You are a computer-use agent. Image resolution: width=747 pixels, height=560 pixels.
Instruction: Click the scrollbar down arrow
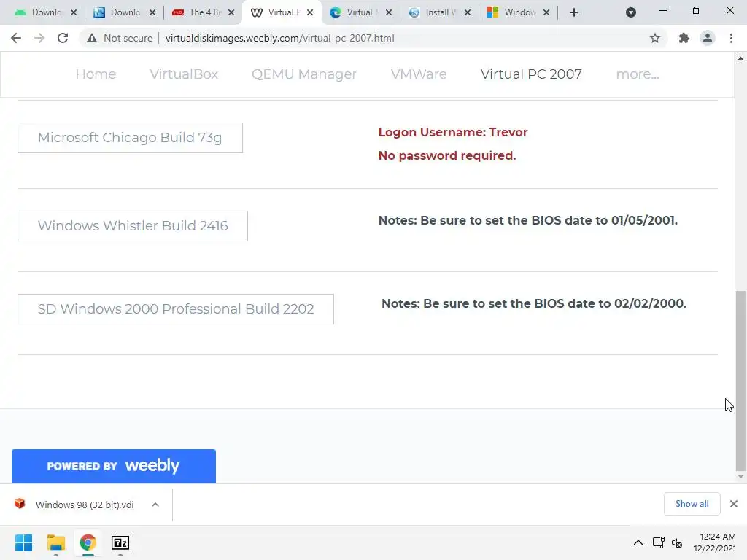[740, 477]
